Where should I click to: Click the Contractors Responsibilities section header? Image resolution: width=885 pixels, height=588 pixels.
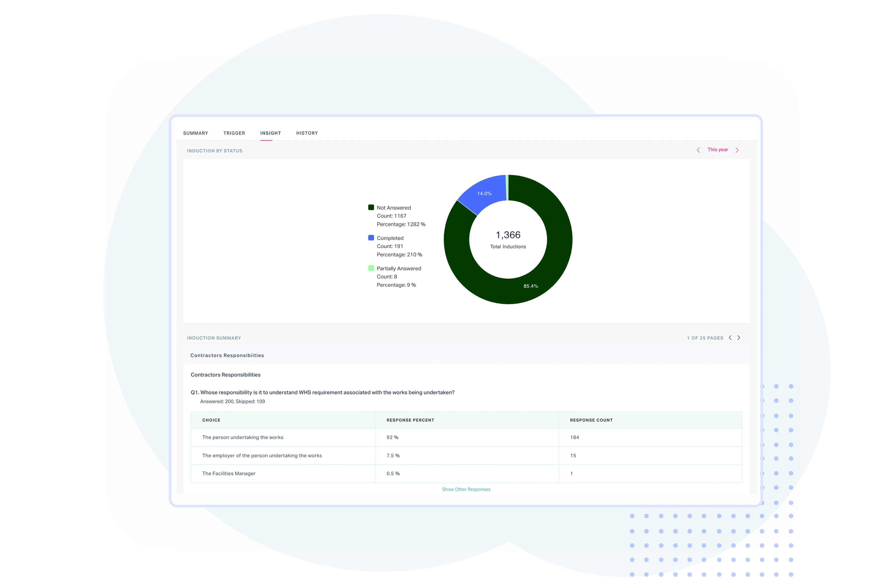click(227, 356)
